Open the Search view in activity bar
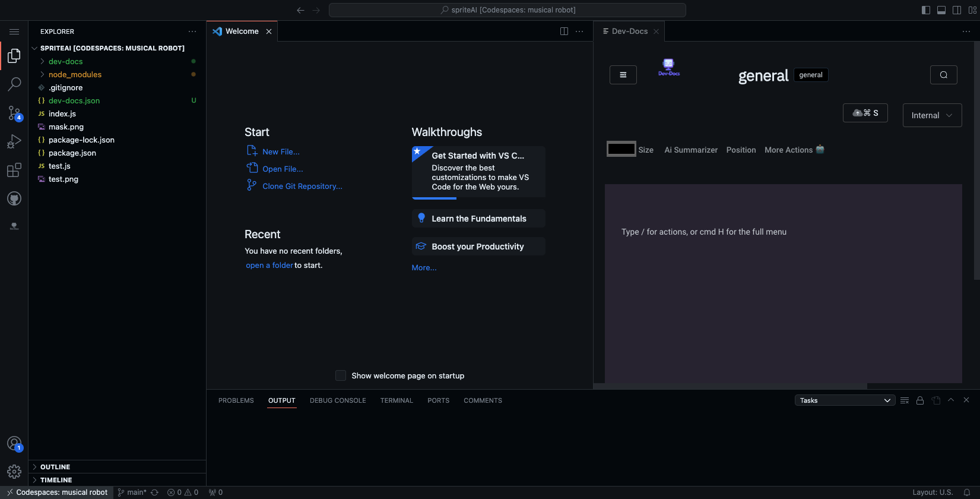Viewport: 980px width, 499px height. tap(14, 84)
